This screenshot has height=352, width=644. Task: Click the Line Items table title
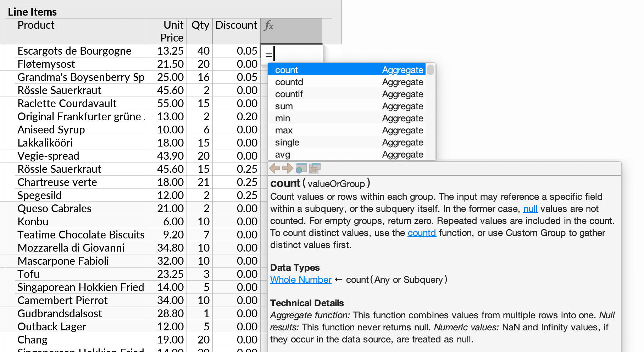pos(32,12)
